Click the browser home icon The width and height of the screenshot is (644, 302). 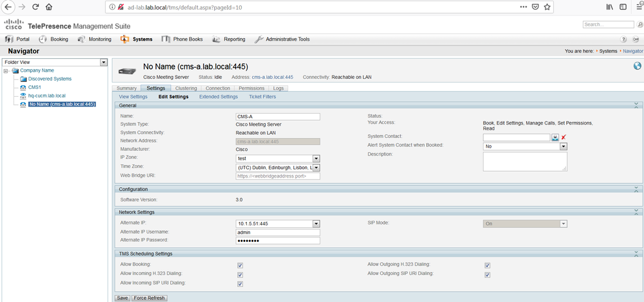[x=49, y=6]
